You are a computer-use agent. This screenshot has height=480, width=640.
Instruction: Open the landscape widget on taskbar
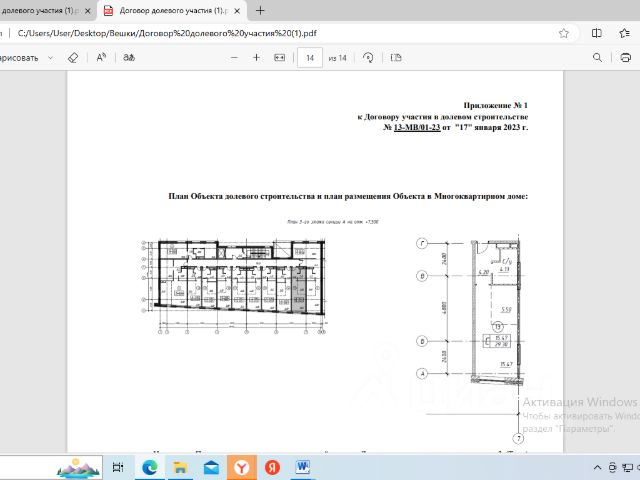tap(78, 468)
